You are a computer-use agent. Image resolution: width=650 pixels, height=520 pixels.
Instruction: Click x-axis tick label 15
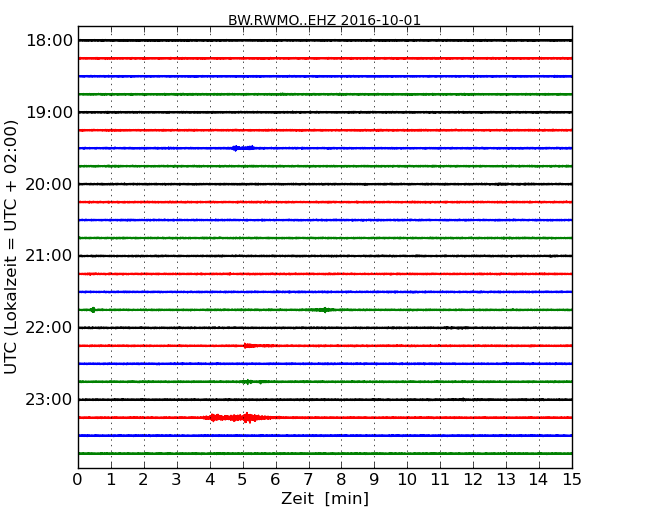(x=572, y=479)
